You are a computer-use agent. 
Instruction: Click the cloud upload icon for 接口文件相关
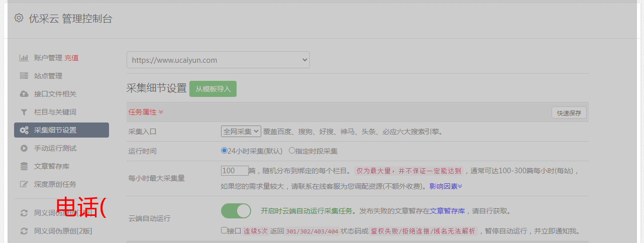point(24,94)
